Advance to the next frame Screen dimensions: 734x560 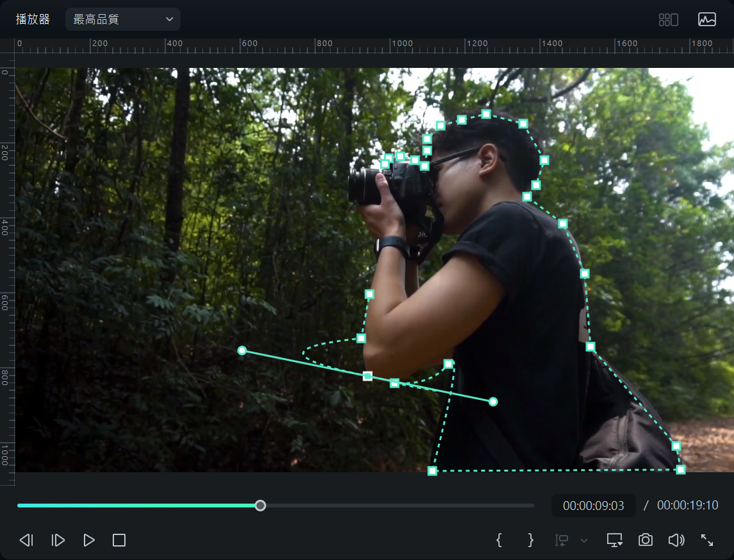pyautogui.click(x=58, y=540)
